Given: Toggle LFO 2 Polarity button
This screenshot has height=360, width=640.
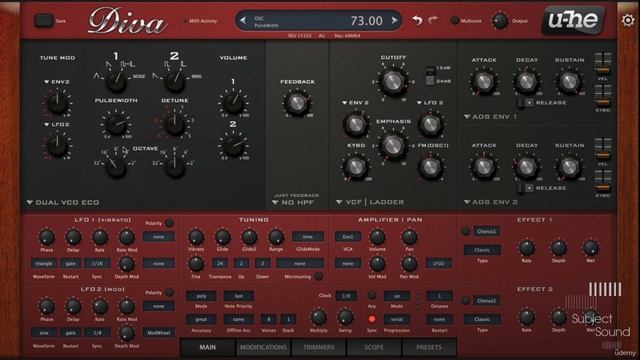Looking at the screenshot, I should coord(169,293).
